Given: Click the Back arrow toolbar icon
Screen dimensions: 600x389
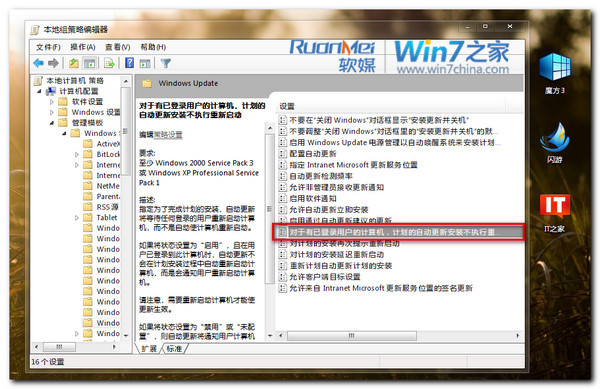Looking at the screenshot, I should point(38,63).
